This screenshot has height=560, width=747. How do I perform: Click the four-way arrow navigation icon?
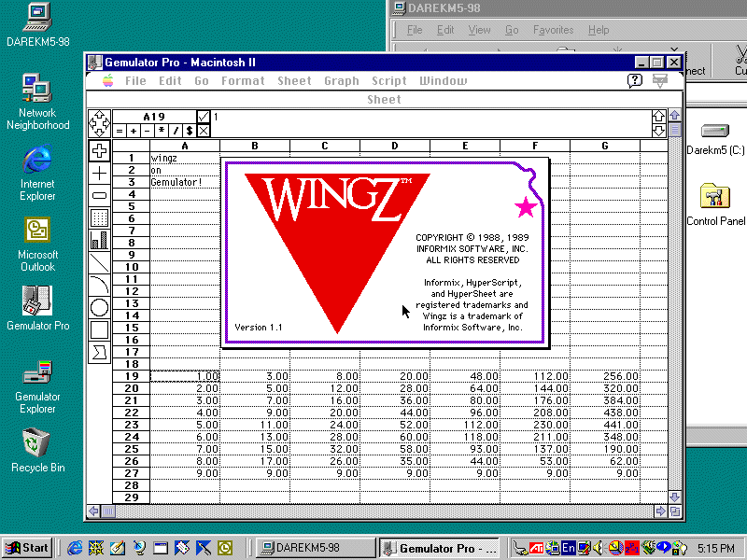[x=99, y=123]
